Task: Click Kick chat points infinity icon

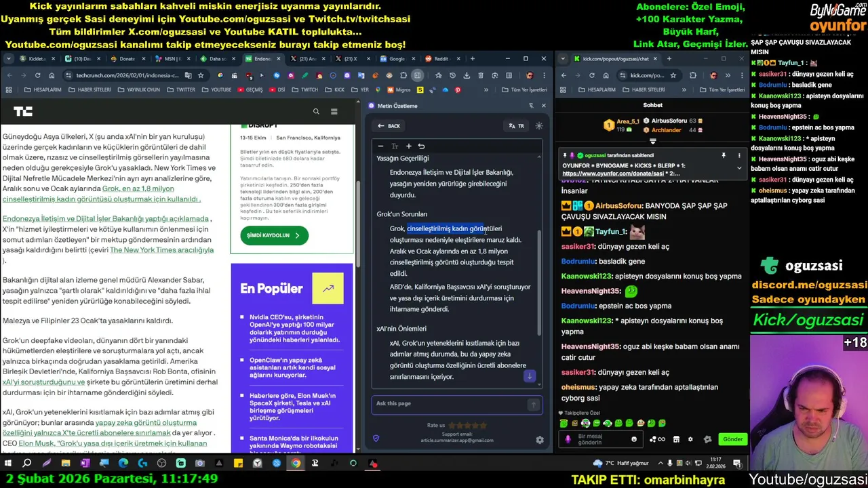Action: [660, 439]
